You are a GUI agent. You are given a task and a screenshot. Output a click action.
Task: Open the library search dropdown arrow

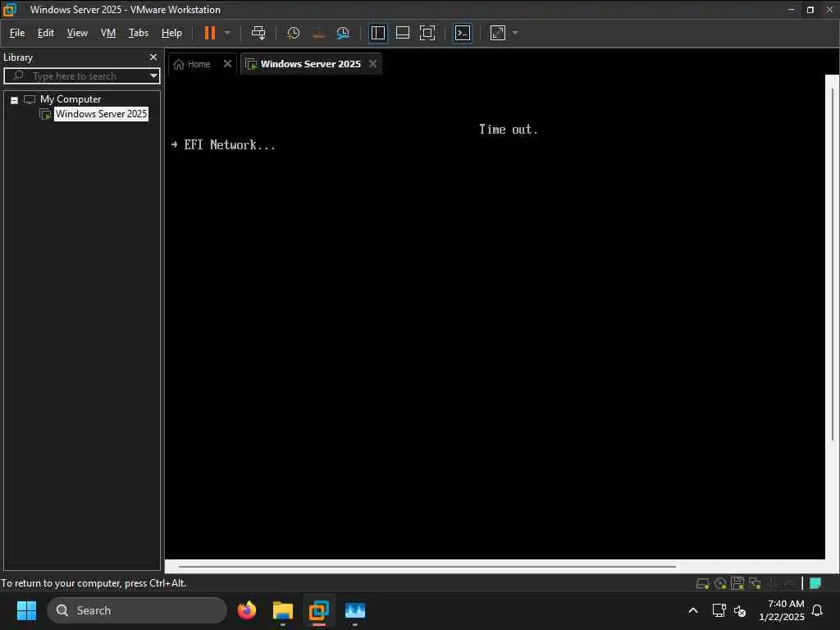pyautogui.click(x=153, y=75)
